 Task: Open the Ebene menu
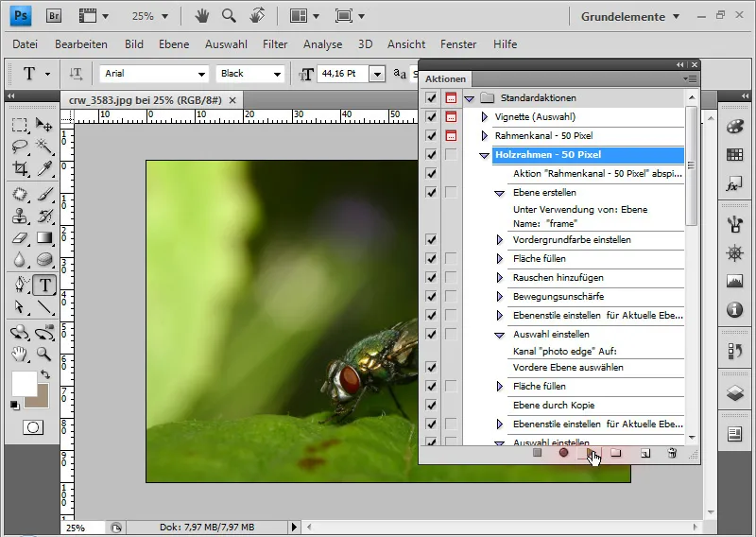click(174, 44)
